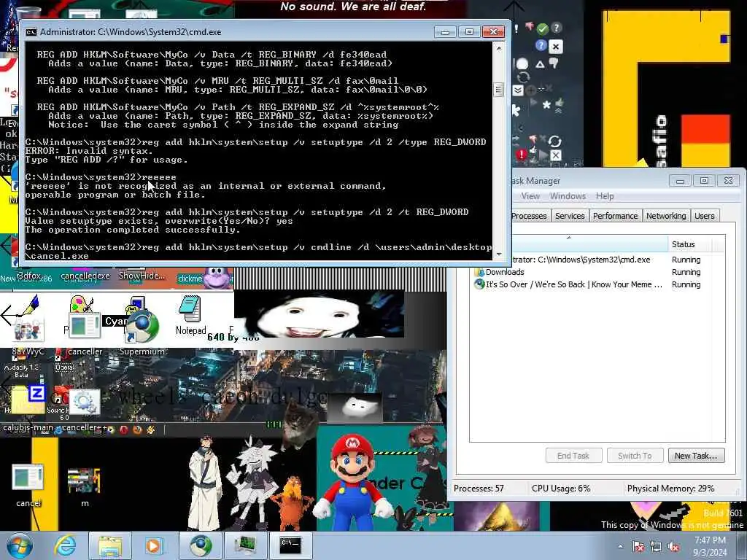Open the Notepad desktop icon
Viewport: 747px width, 560px height.
pos(190,315)
